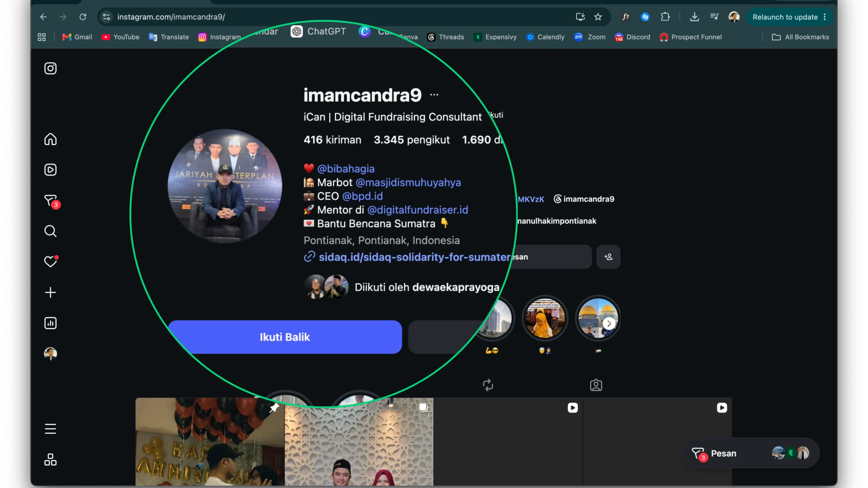Open the Instagram bookmark
The height and width of the screenshot is (488, 868).
click(x=220, y=37)
